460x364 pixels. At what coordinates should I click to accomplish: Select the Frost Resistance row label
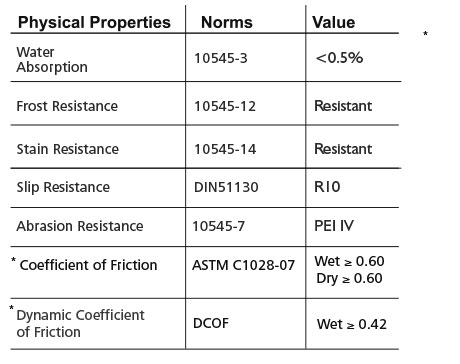(67, 106)
